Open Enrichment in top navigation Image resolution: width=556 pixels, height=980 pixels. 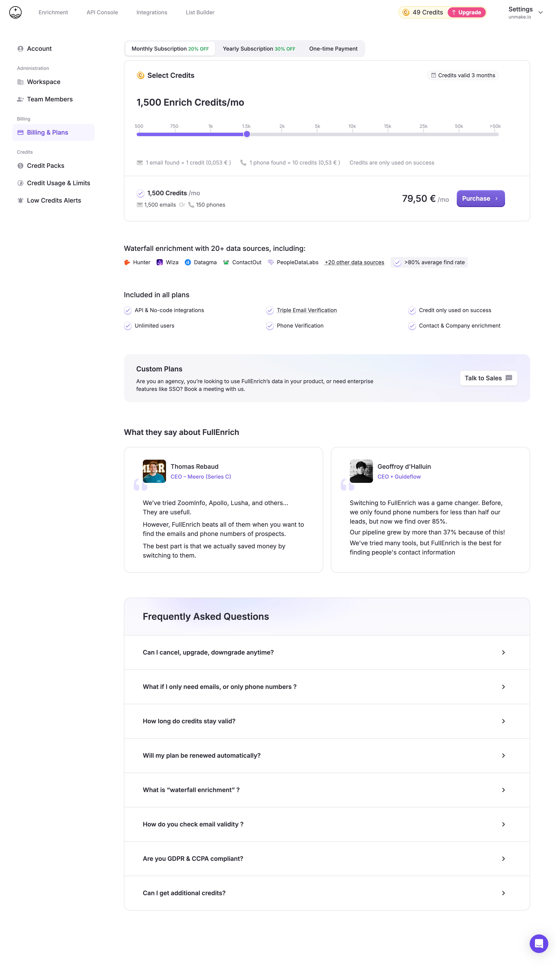(x=53, y=12)
